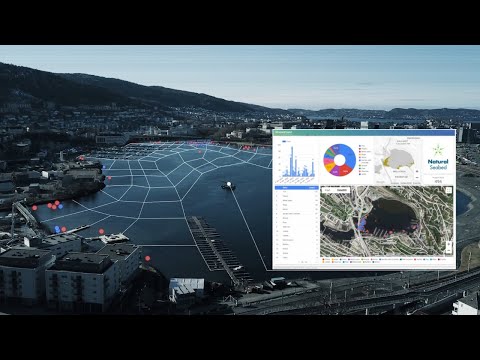Viewport: 480px width, 360px height.
Task: Click the grey highlighted region on small map
Action: 401,158
